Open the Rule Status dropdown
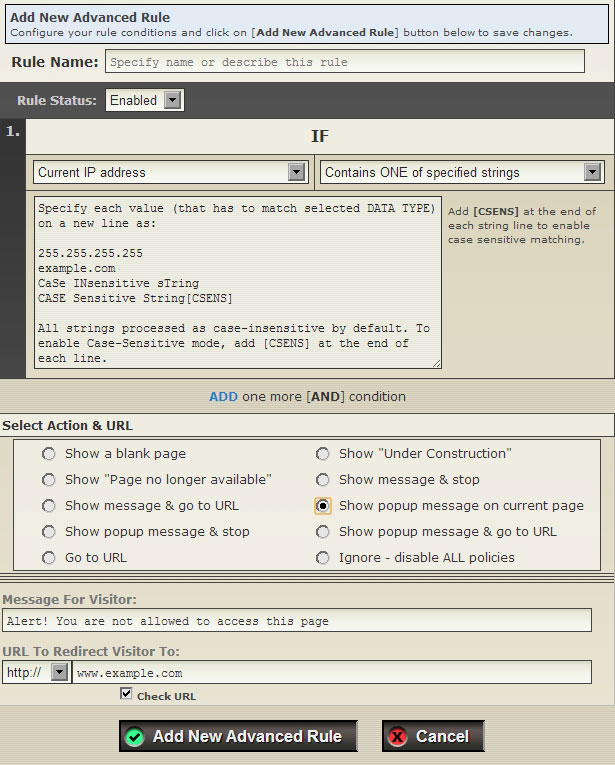 coord(172,100)
